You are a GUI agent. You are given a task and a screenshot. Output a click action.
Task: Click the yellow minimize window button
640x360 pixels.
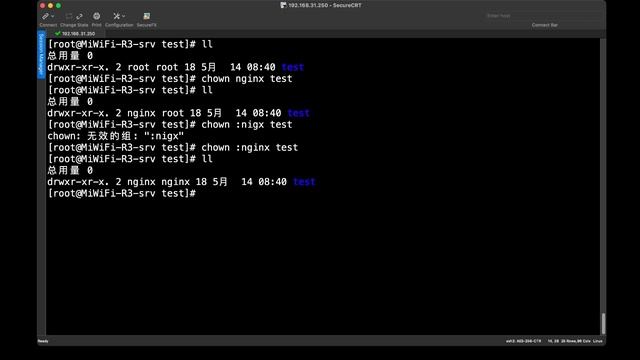pos(50,5)
